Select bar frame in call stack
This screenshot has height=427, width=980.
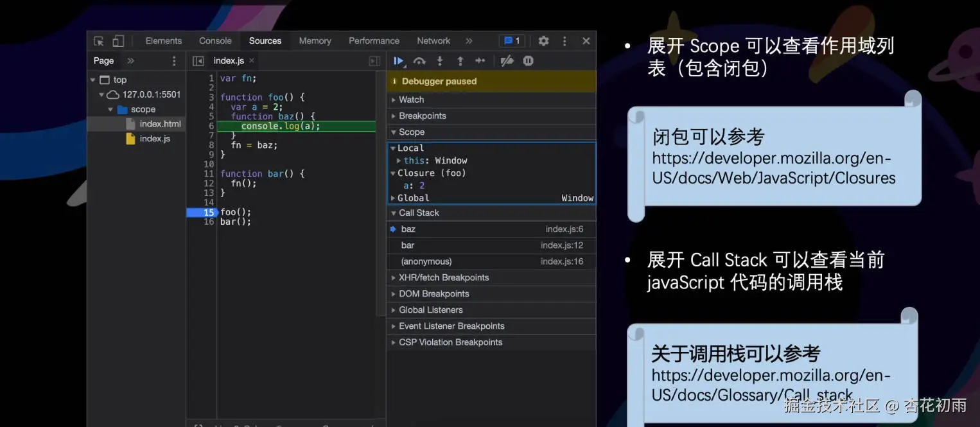491,245
